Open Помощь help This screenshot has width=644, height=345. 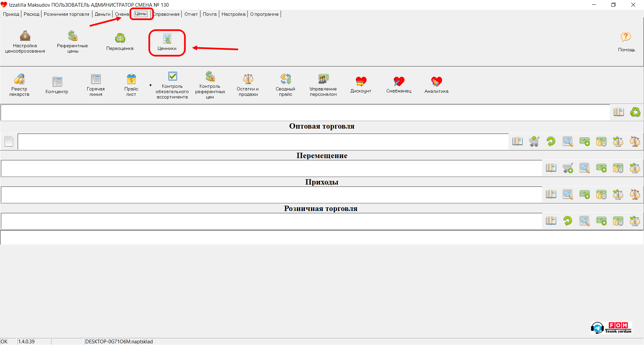tap(626, 42)
